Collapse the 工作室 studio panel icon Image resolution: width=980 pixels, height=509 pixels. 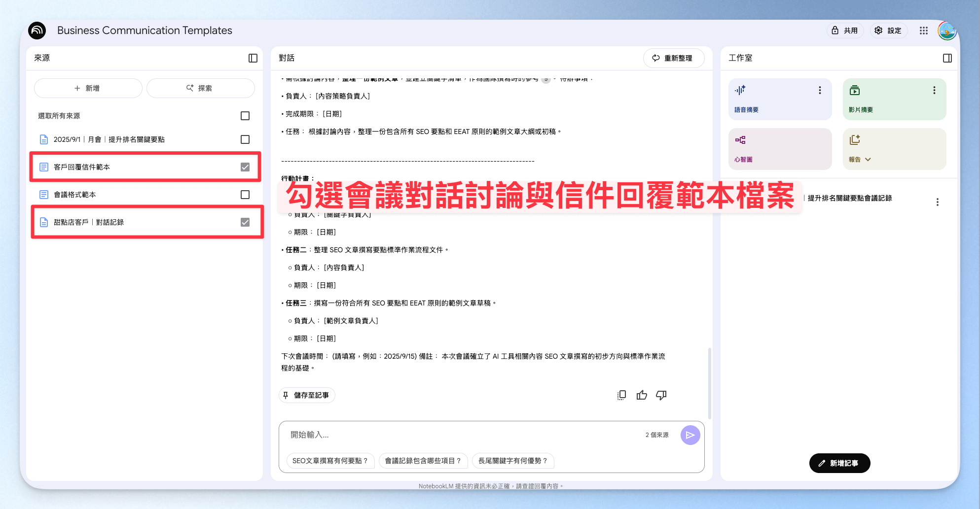[x=947, y=58]
